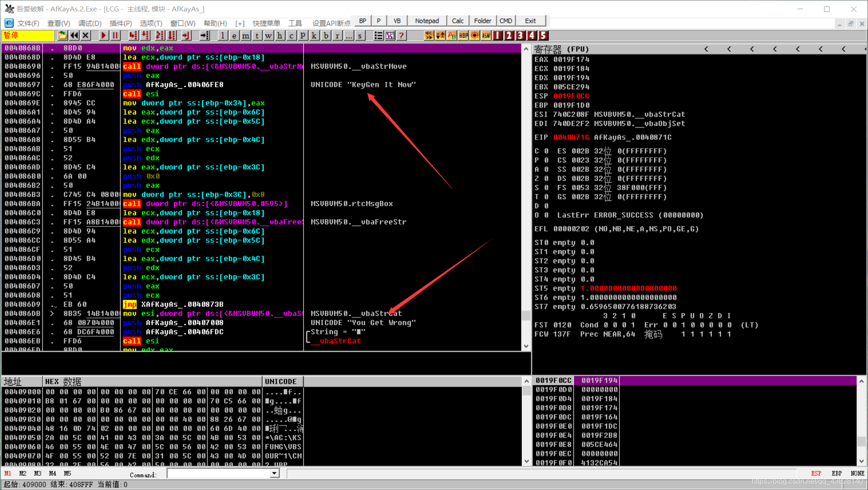Viewport: 868px width, 490px height.
Task: Open the Command dropdown arrow
Action: (274, 474)
